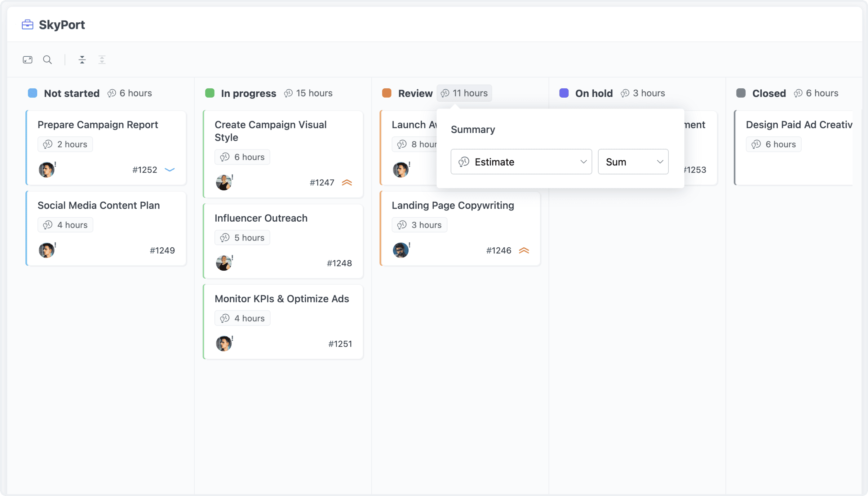Viewport: 868px width, 496px height.
Task: Click the SkyPort briefcase project icon
Action: tap(28, 25)
